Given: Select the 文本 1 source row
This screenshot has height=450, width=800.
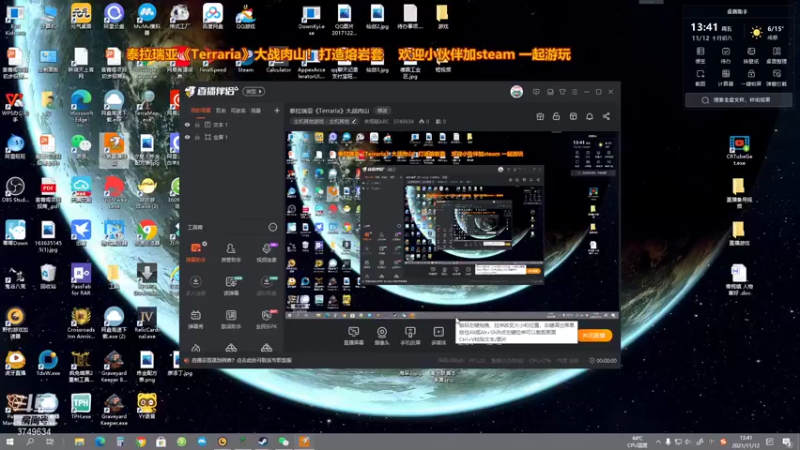Looking at the screenshot, I should point(232,124).
